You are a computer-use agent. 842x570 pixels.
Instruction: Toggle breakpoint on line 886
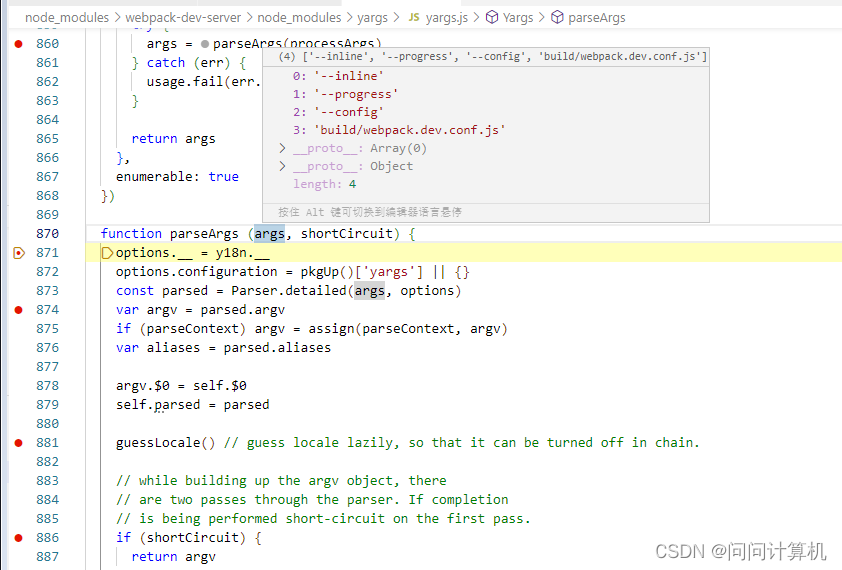coord(18,538)
